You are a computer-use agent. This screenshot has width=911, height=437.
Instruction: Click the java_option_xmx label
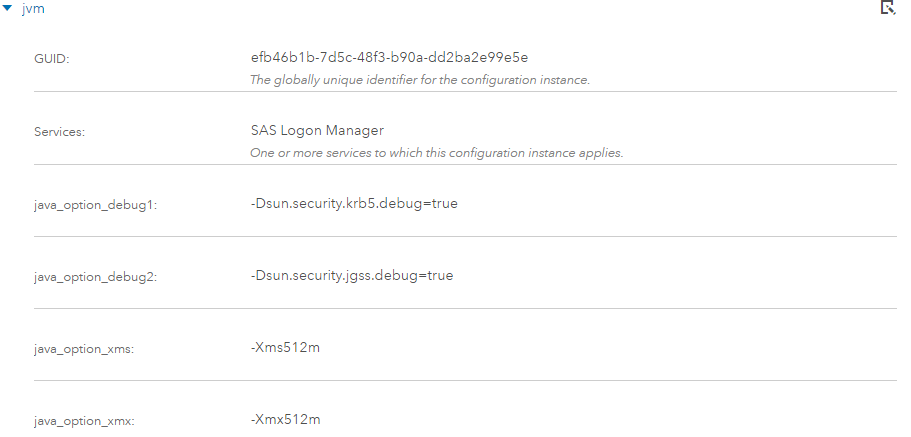pos(84,420)
